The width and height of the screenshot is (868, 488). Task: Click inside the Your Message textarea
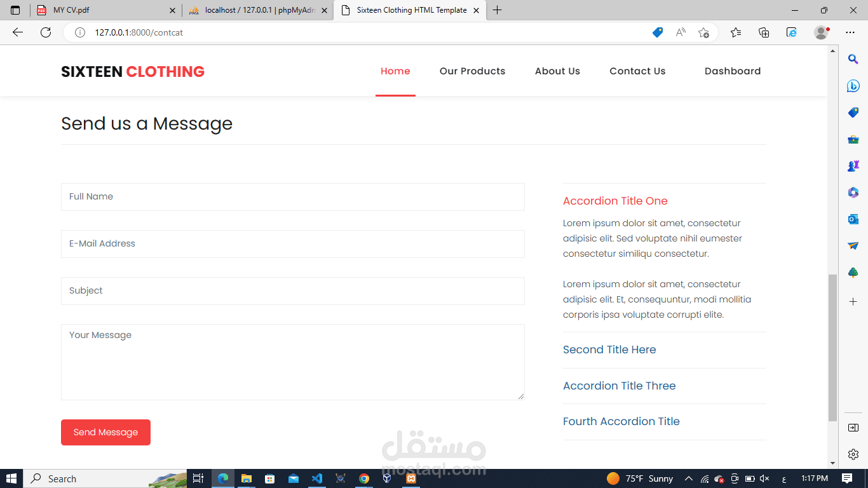point(292,362)
